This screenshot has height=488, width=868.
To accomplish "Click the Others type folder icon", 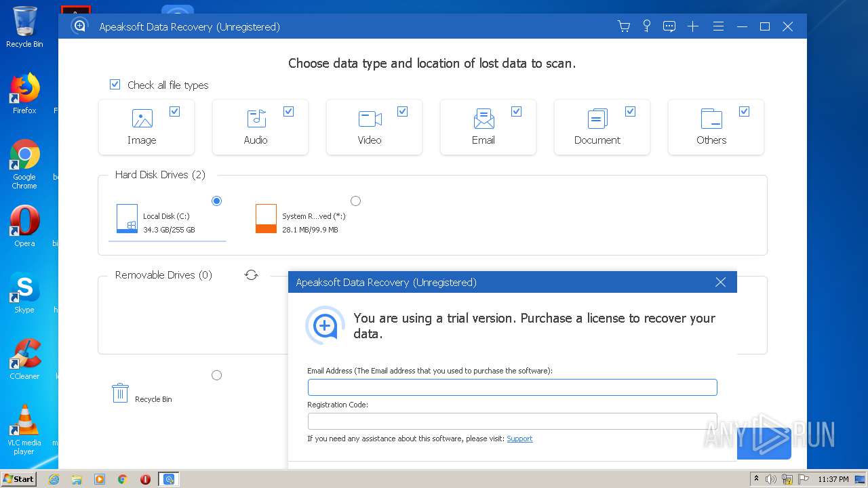I will click(x=711, y=119).
